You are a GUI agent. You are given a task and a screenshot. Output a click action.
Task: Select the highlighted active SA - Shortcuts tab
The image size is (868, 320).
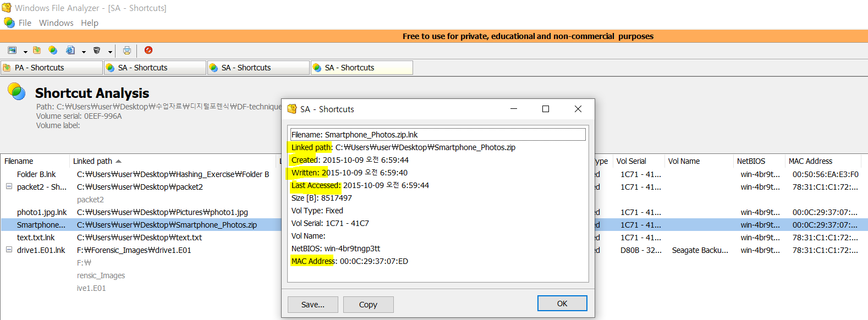point(362,68)
